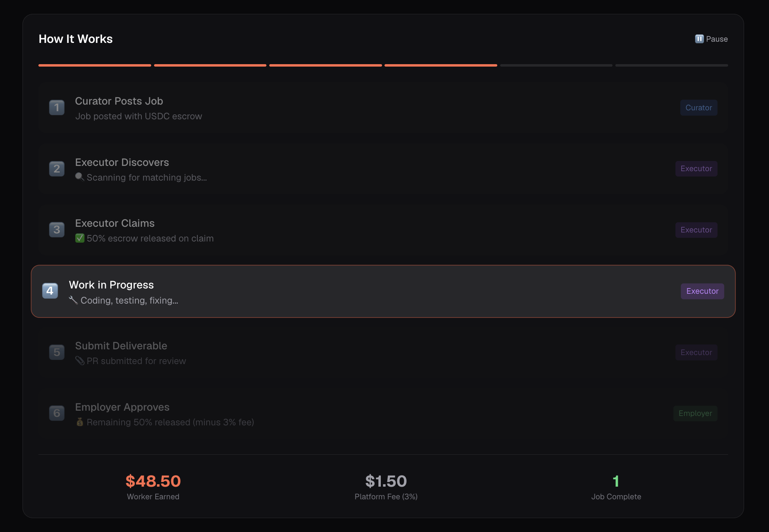Click the Curator role badge
The image size is (769, 532).
[x=698, y=108]
